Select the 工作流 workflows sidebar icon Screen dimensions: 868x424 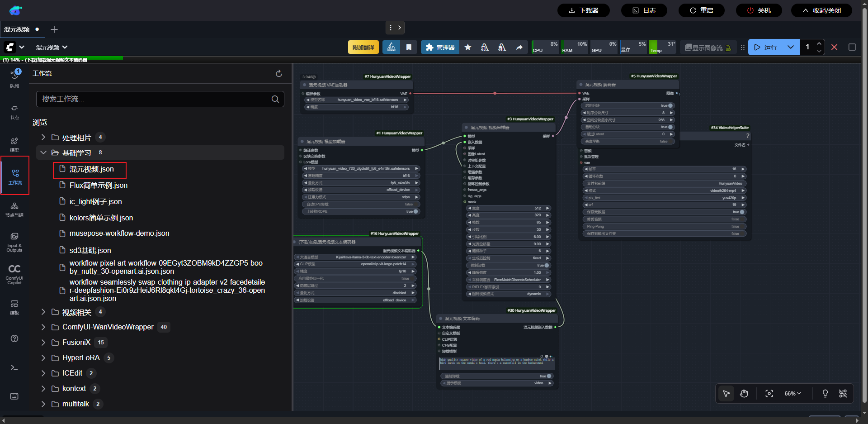click(x=15, y=177)
